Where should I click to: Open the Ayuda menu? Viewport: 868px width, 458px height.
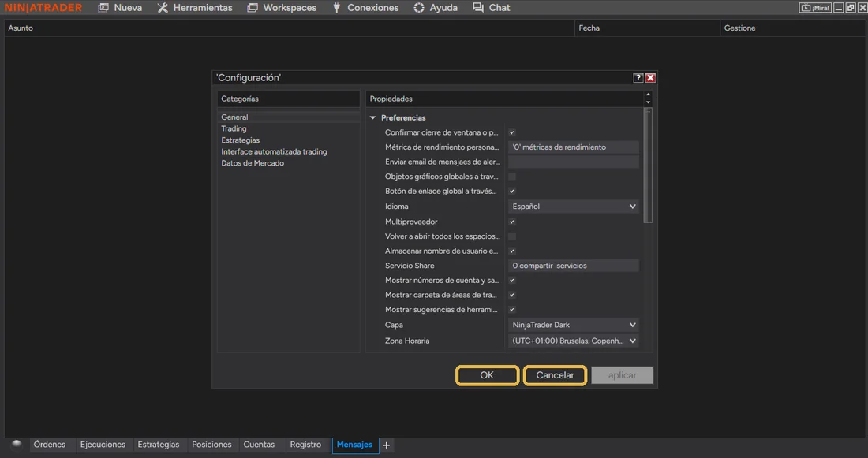pos(436,8)
